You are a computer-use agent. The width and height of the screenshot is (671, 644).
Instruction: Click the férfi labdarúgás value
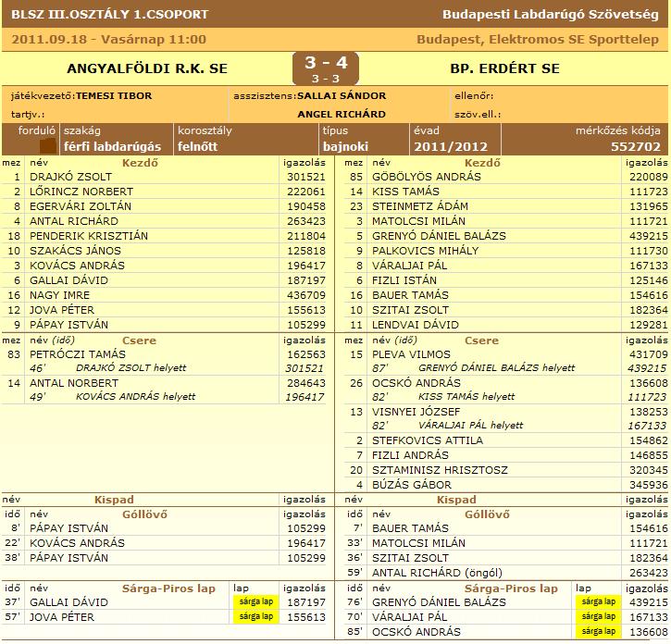point(113,147)
